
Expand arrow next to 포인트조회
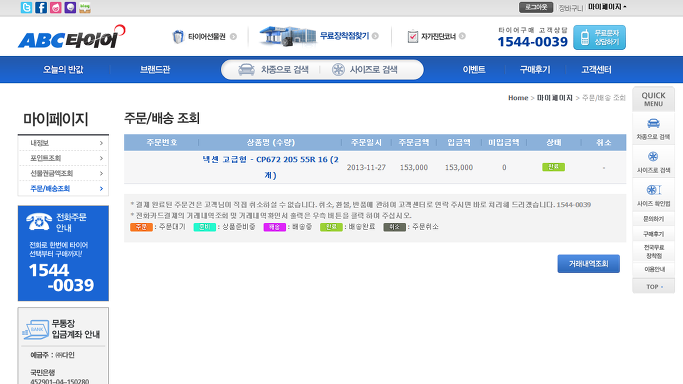101,158
